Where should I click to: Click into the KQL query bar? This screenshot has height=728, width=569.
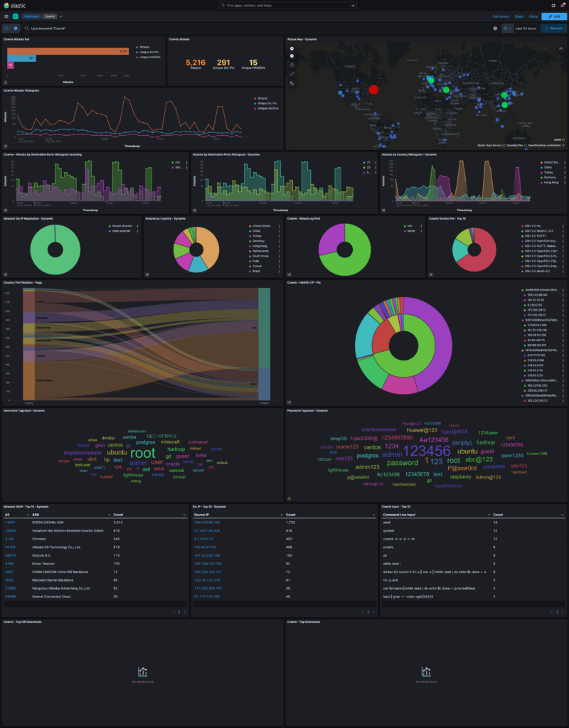(260, 28)
